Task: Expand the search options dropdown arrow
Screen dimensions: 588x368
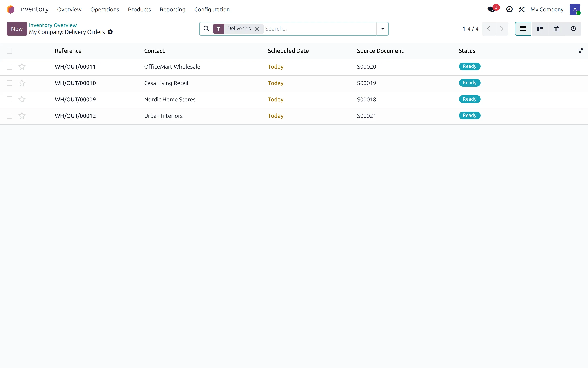Action: tap(383, 29)
